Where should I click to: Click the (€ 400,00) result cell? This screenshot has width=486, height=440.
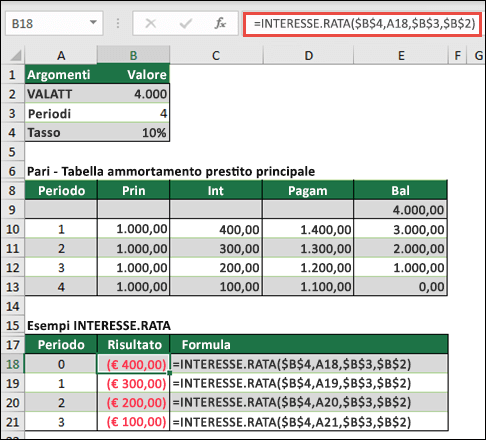point(133,364)
